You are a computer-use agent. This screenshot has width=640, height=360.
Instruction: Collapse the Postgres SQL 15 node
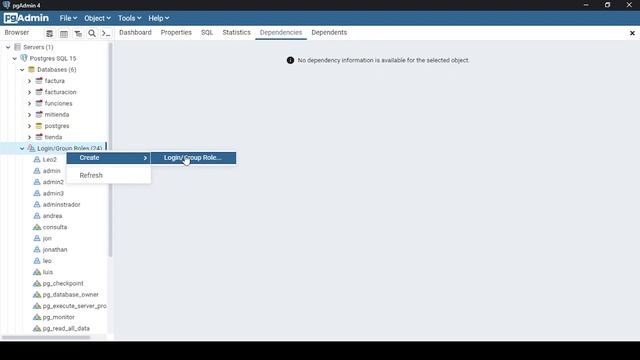pos(15,58)
